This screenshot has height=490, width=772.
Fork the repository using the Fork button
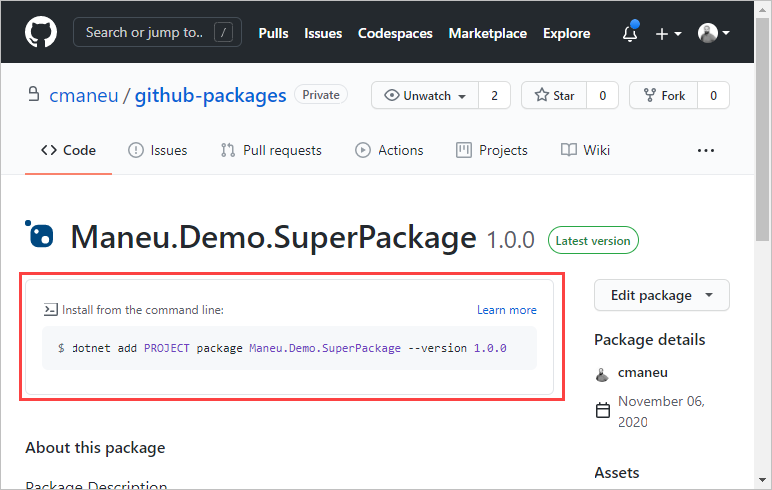pos(663,96)
